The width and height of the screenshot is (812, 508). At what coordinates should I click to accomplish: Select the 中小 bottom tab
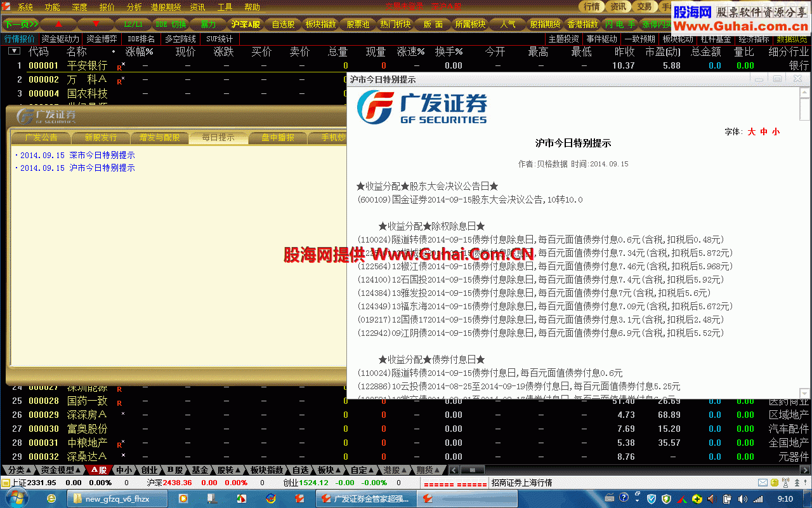pos(124,470)
